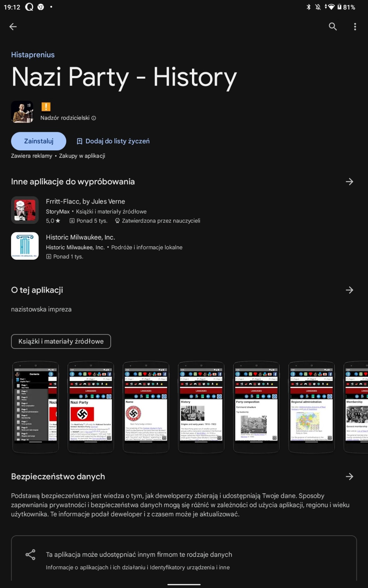Open the Contents screenshot thumbnail
Viewport: 368px width, 588px height.
coord(35,407)
